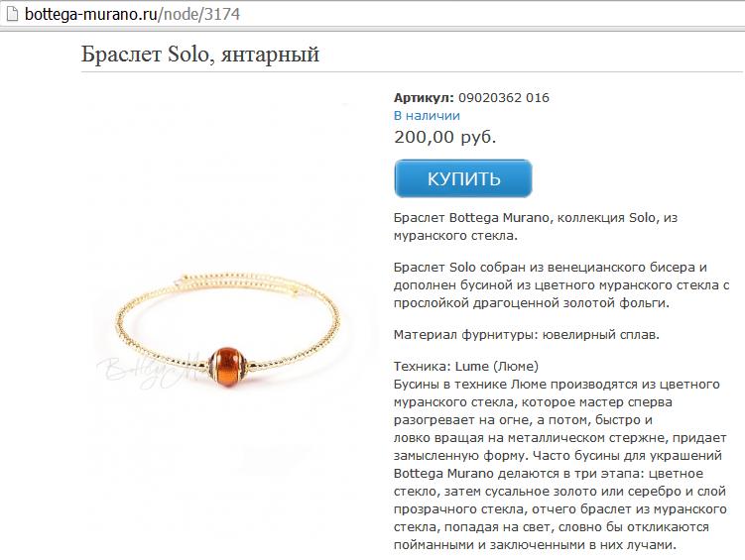Click the gold beaded bracelet ring image
This screenshot has width=745, height=560.
pyautogui.click(x=228, y=331)
